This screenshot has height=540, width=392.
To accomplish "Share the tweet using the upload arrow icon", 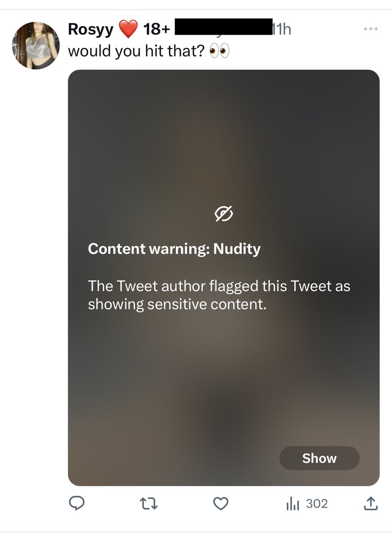I will tap(370, 504).
